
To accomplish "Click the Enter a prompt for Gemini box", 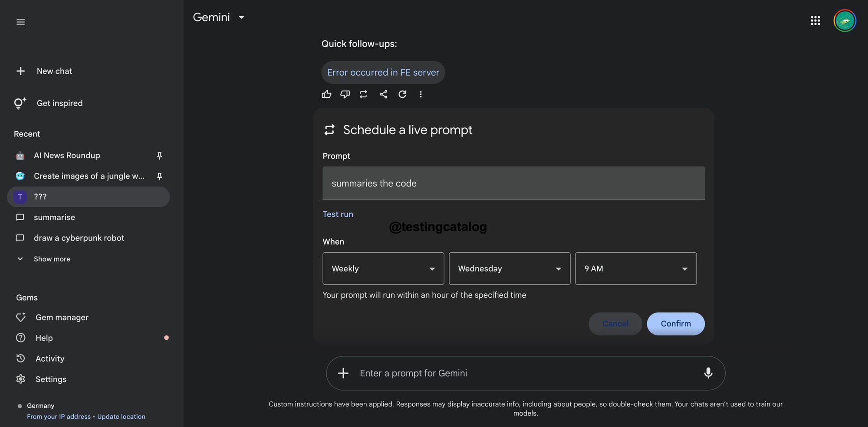I will point(525,373).
